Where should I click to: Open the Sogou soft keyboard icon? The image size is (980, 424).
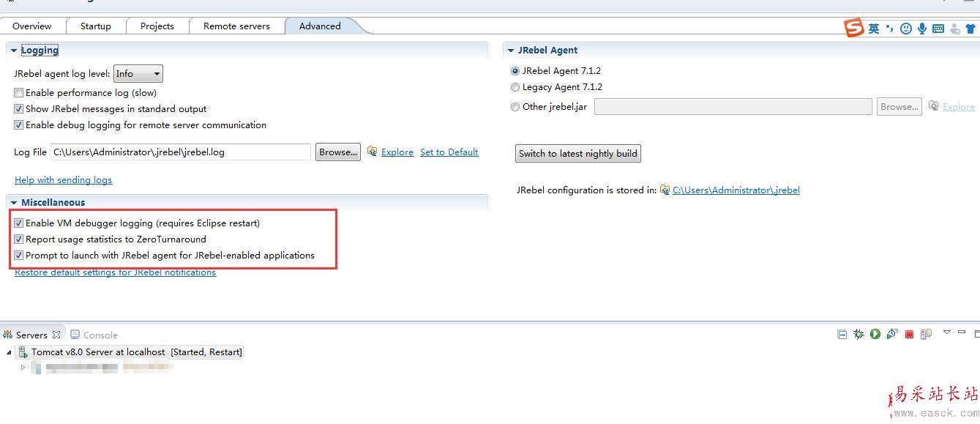(x=938, y=29)
